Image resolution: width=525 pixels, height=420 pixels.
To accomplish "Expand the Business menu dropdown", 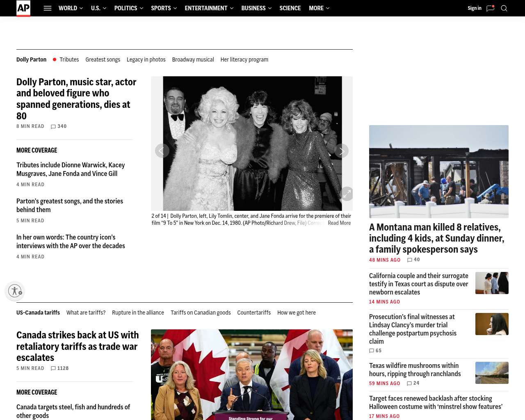I will (256, 8).
